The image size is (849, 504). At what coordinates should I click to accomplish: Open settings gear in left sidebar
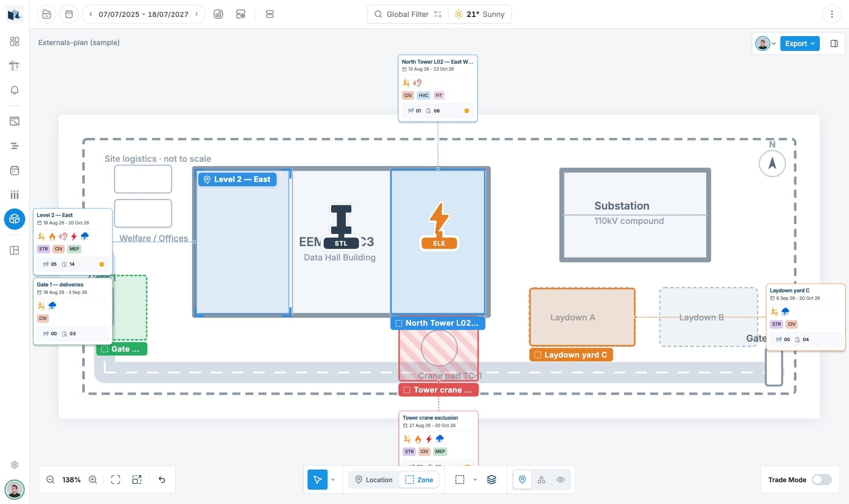point(14,465)
